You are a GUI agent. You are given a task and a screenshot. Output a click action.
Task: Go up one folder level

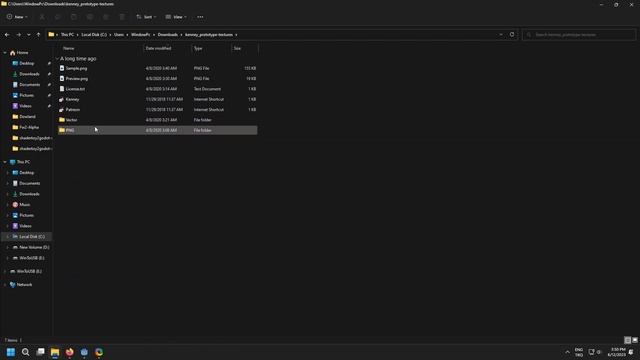[38, 35]
